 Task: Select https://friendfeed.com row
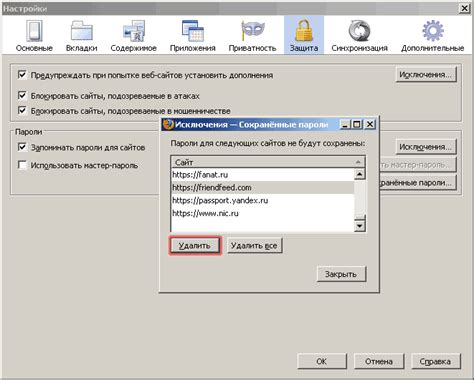(263, 188)
